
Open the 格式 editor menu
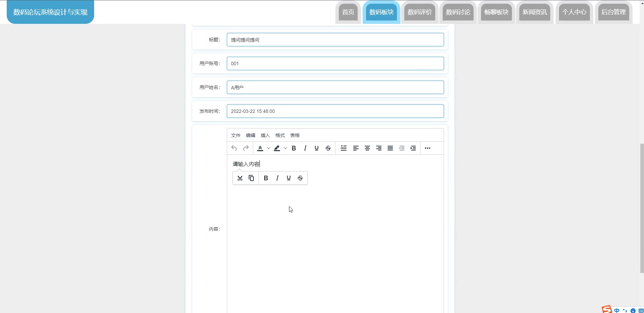tap(280, 135)
